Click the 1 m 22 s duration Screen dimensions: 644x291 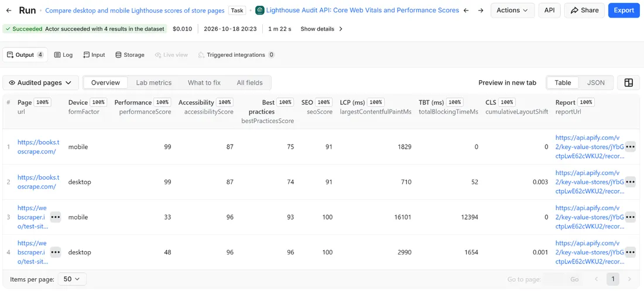(280, 29)
